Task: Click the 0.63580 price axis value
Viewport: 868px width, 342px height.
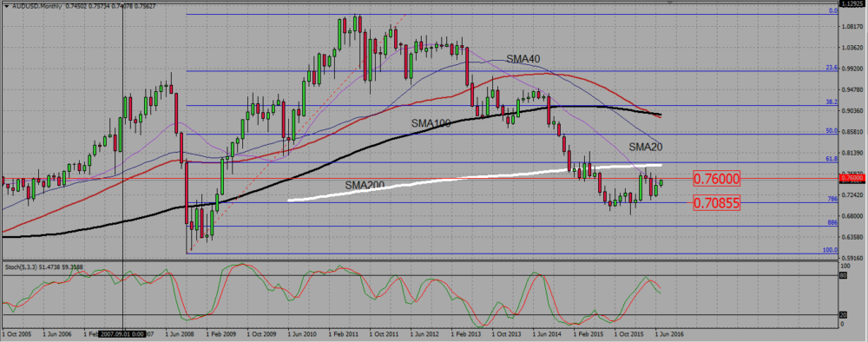Action: [x=852, y=237]
